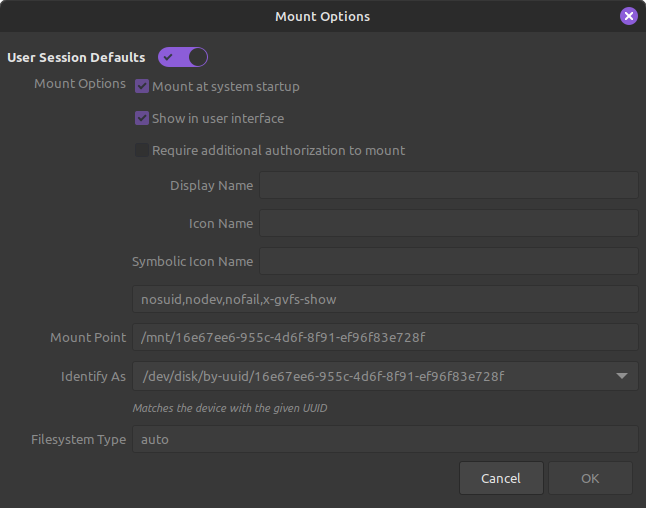This screenshot has height=508, width=646.
Task: Click the /dev/disk/by-uuid path in Identify As
Action: pos(322,376)
